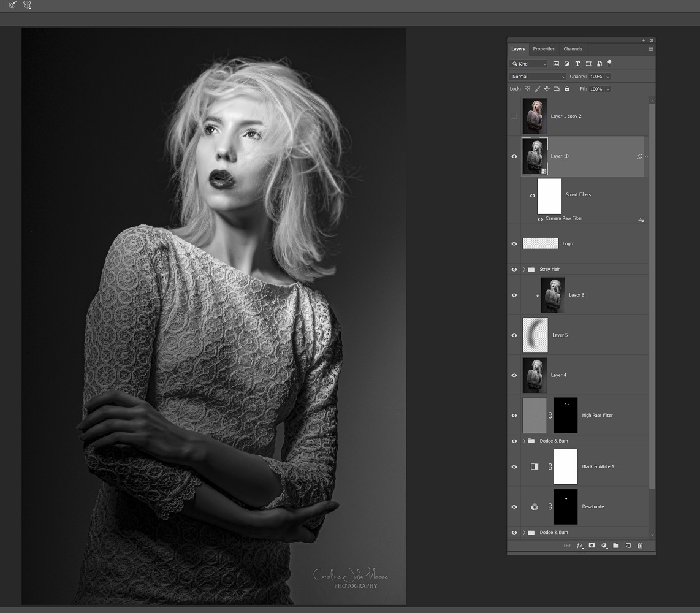Viewport: 700px width, 613px height.
Task: Open the Opacity dropdown arrow
Action: tap(607, 77)
